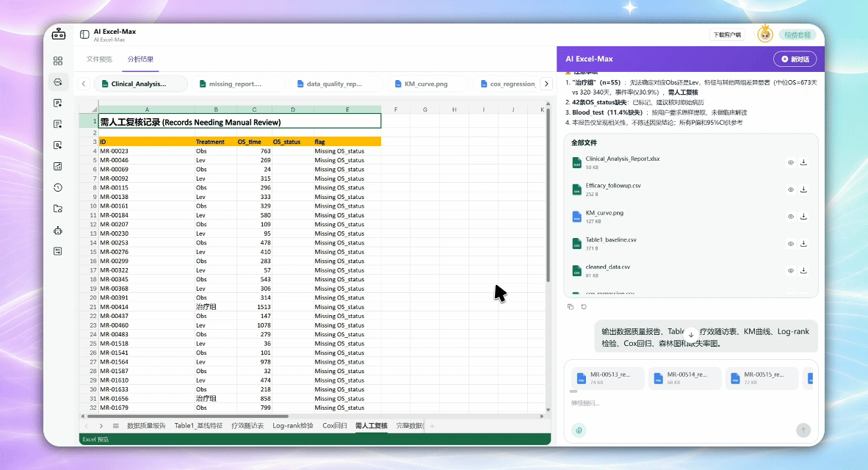
Task: Jump to latest message with down-arrow button
Action: [x=691, y=334]
